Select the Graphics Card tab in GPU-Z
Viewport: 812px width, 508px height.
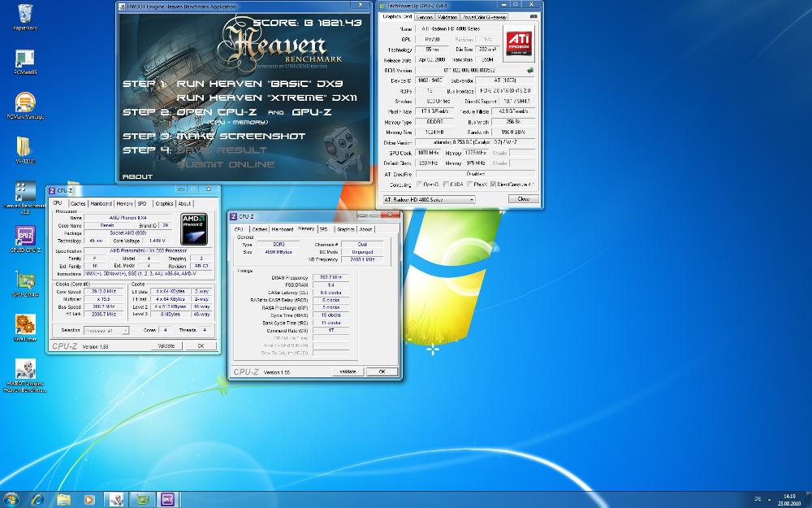click(397, 16)
